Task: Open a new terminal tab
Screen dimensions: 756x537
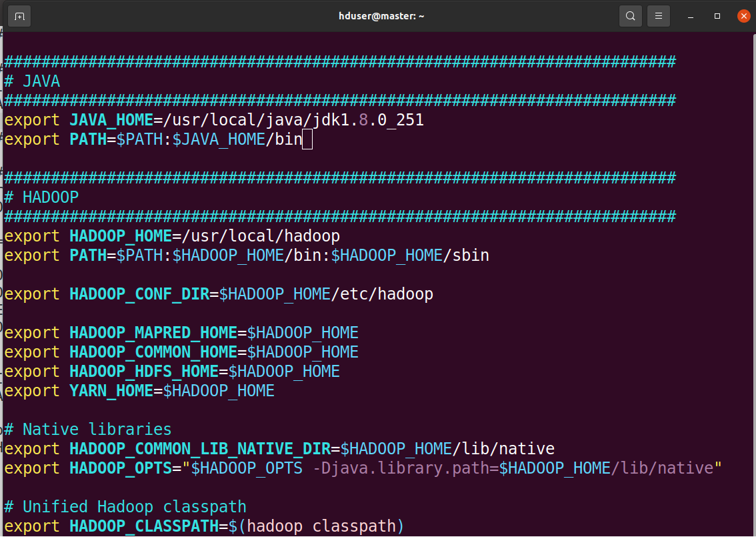Action: (x=19, y=16)
